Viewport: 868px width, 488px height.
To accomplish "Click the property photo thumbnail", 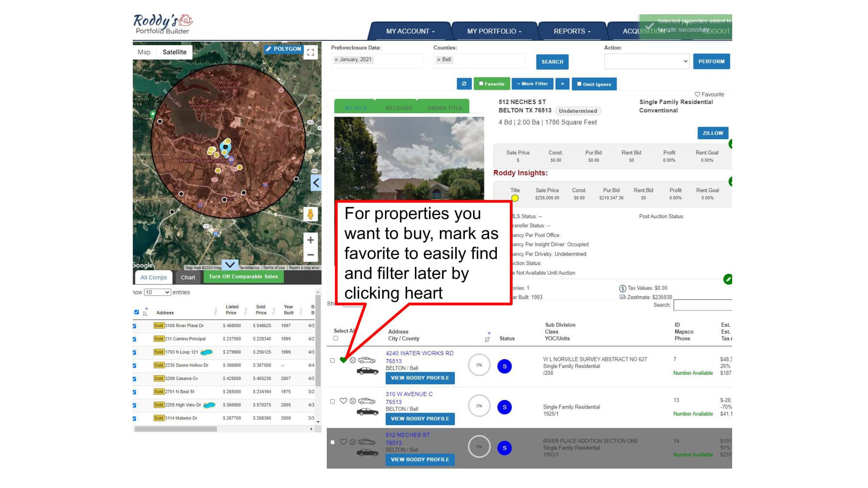I will click(x=409, y=158).
